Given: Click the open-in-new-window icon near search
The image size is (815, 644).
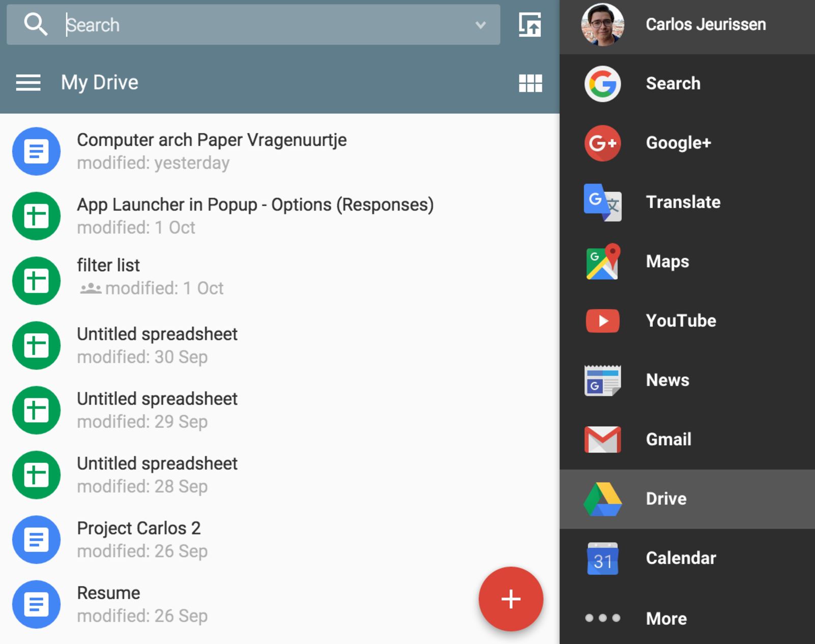Looking at the screenshot, I should point(530,25).
